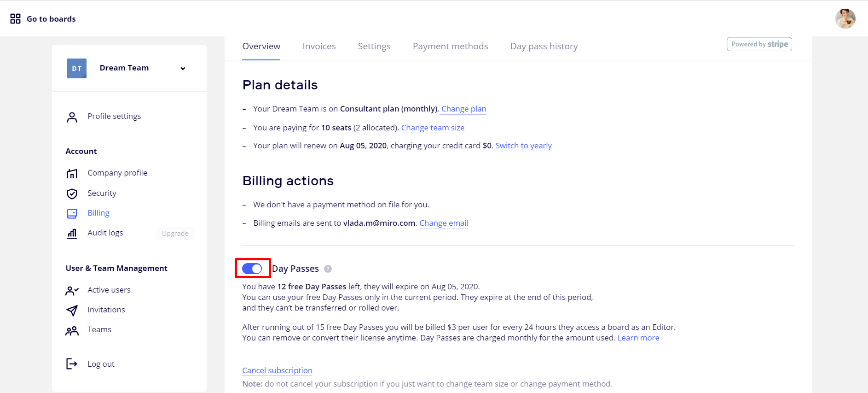Click the Invitations paper plane icon
Screen dimensions: 868x393
[x=72, y=311]
